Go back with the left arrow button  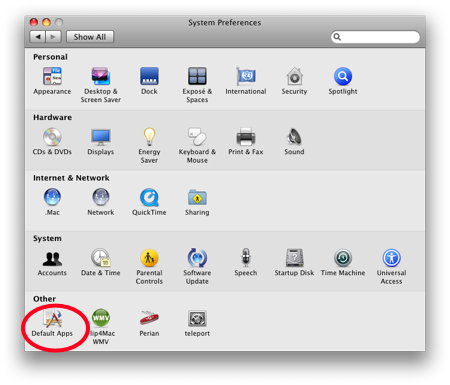37,37
